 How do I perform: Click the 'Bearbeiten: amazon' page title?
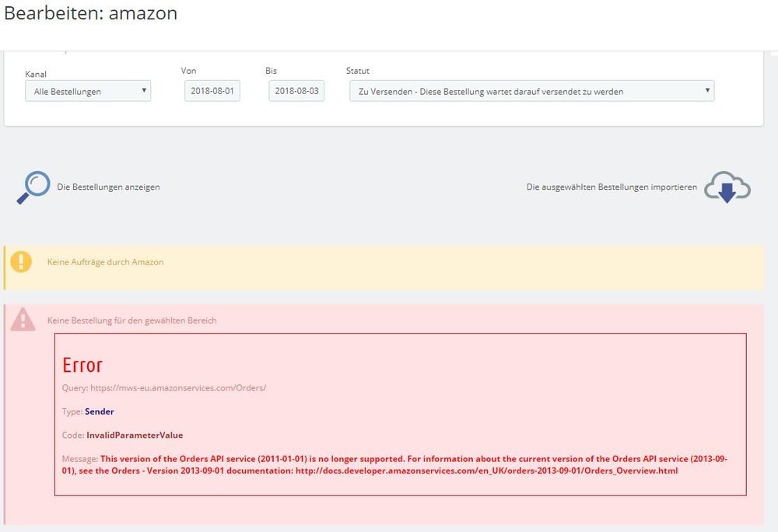(91, 13)
